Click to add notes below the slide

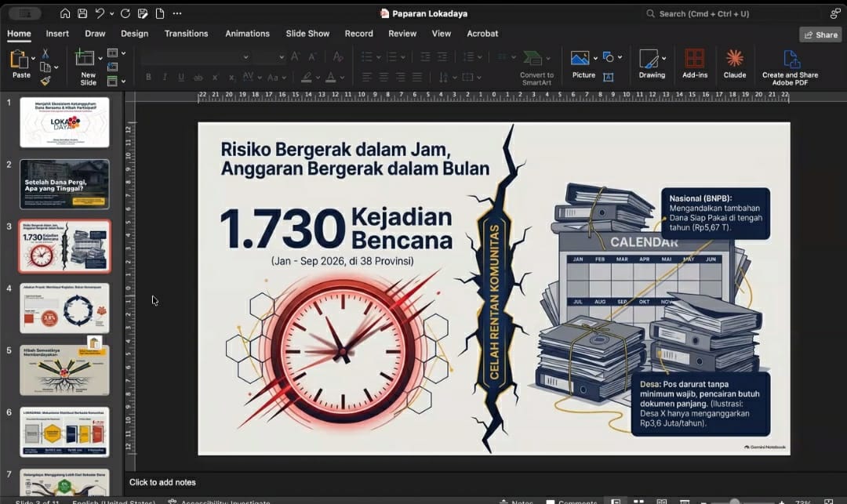tap(162, 482)
